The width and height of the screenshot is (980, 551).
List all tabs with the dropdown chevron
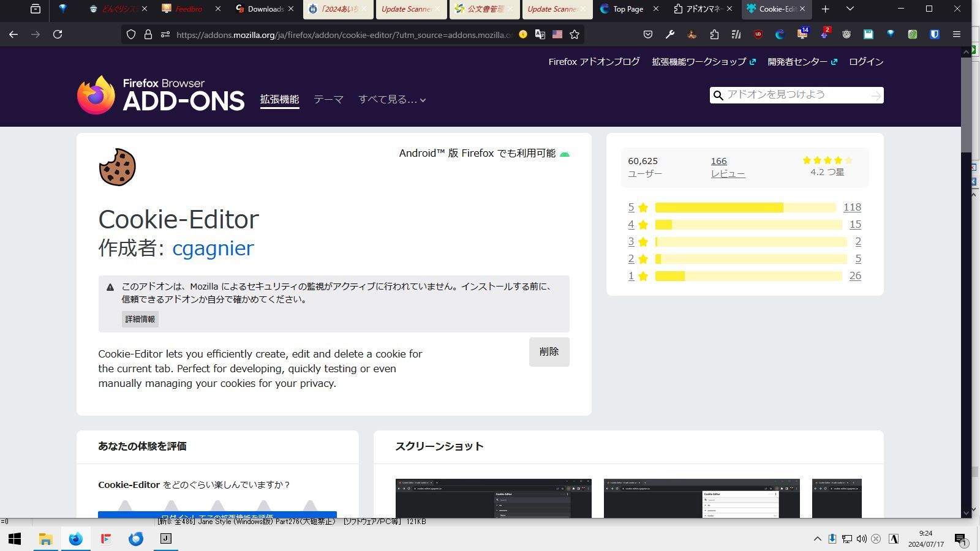coord(850,9)
